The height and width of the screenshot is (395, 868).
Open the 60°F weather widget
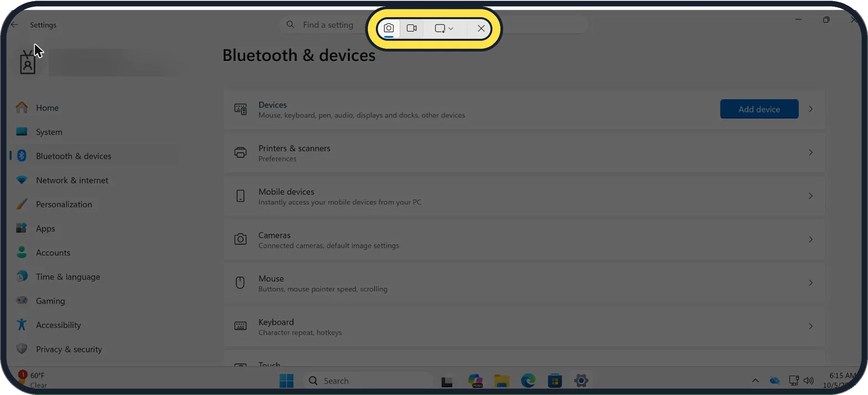coord(33,381)
